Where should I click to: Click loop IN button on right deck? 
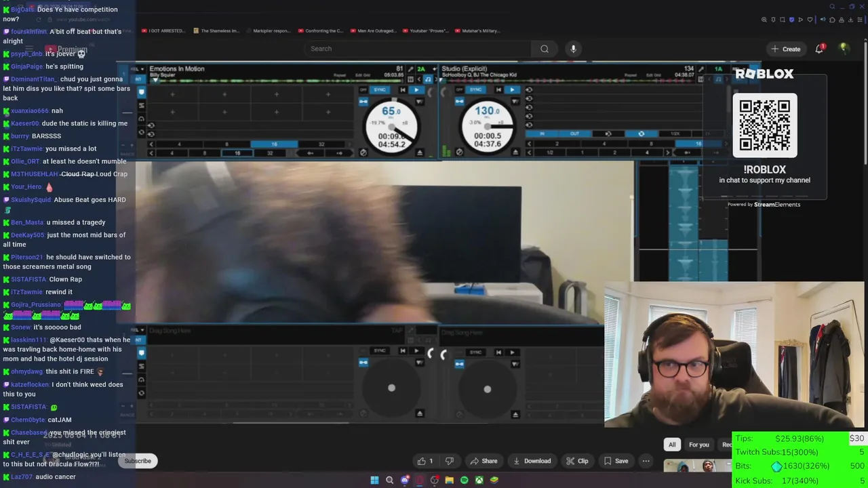(x=542, y=134)
